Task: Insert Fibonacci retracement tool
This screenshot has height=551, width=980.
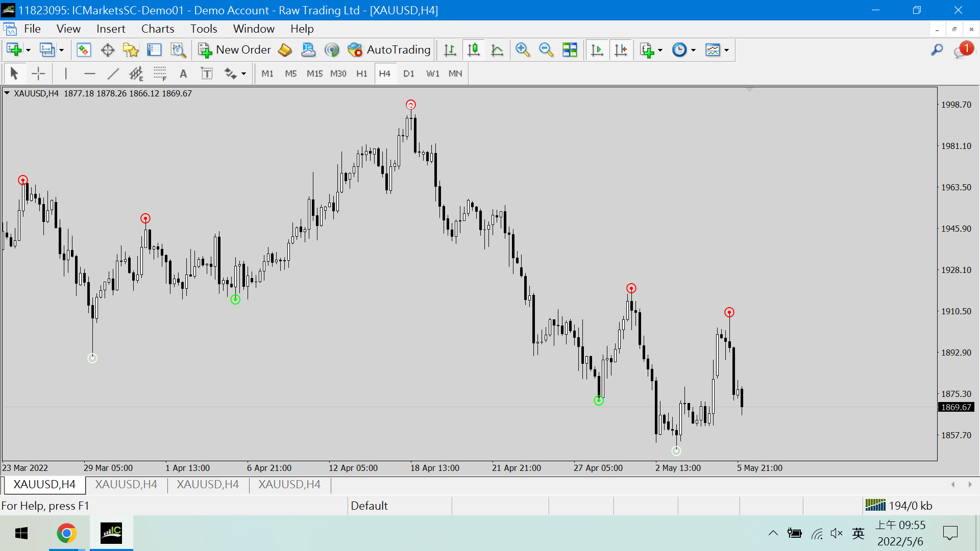Action: [160, 74]
